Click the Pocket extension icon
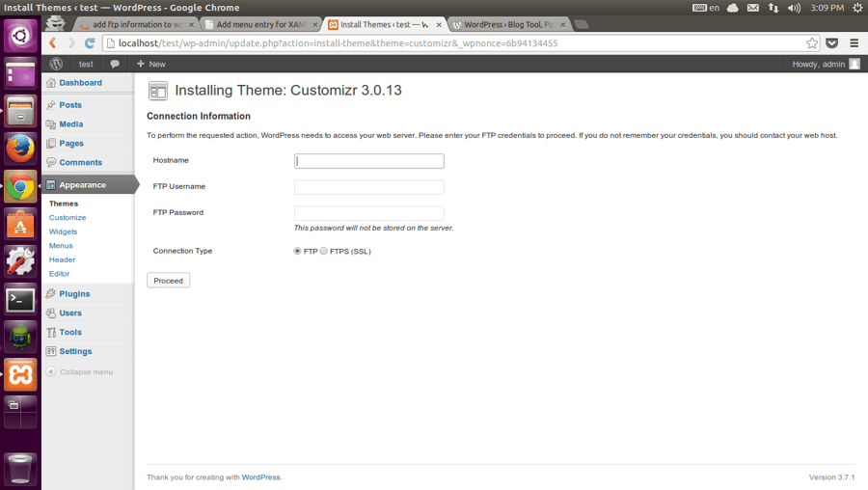The height and width of the screenshot is (490, 868). 832,43
